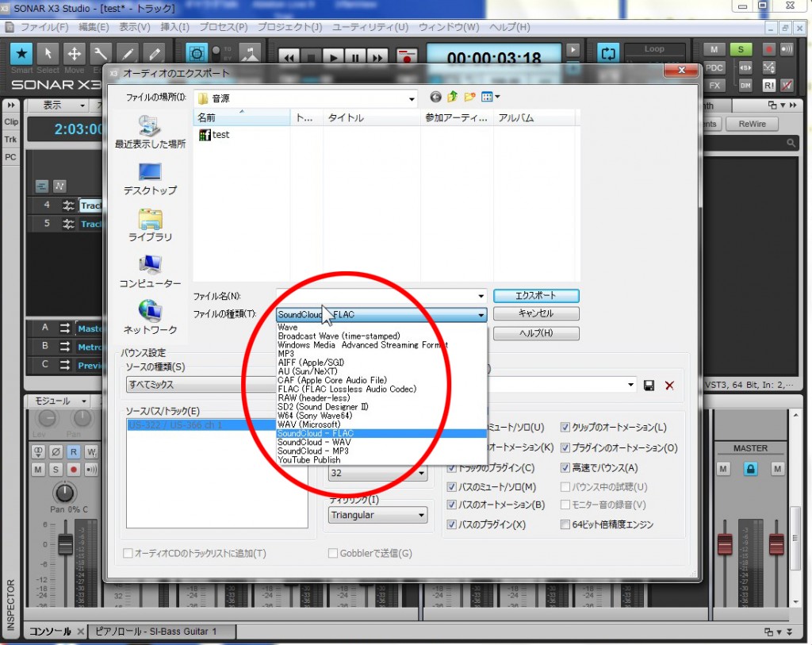The image size is (812, 645).
Task: Open the ファイル(F) menu
Action: pyautogui.click(x=44, y=27)
